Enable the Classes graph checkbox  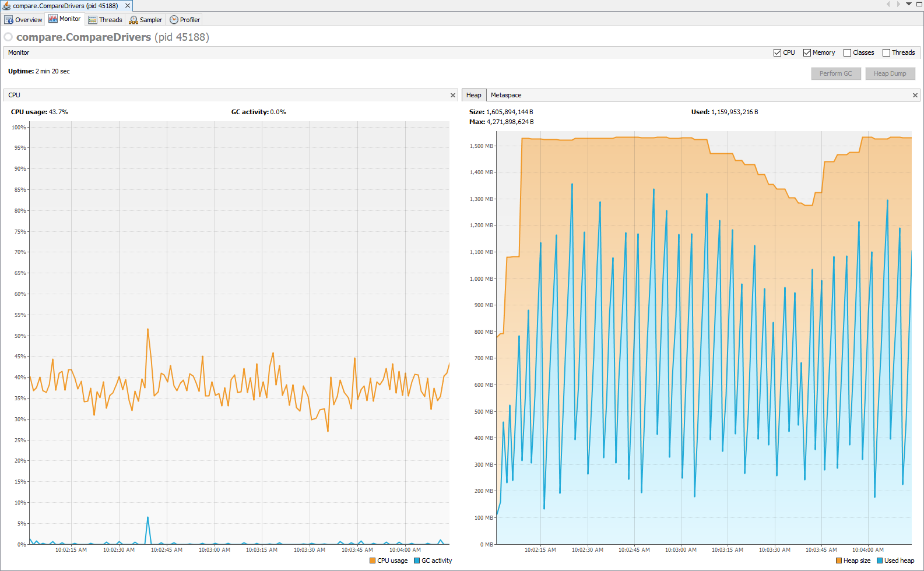click(x=847, y=52)
